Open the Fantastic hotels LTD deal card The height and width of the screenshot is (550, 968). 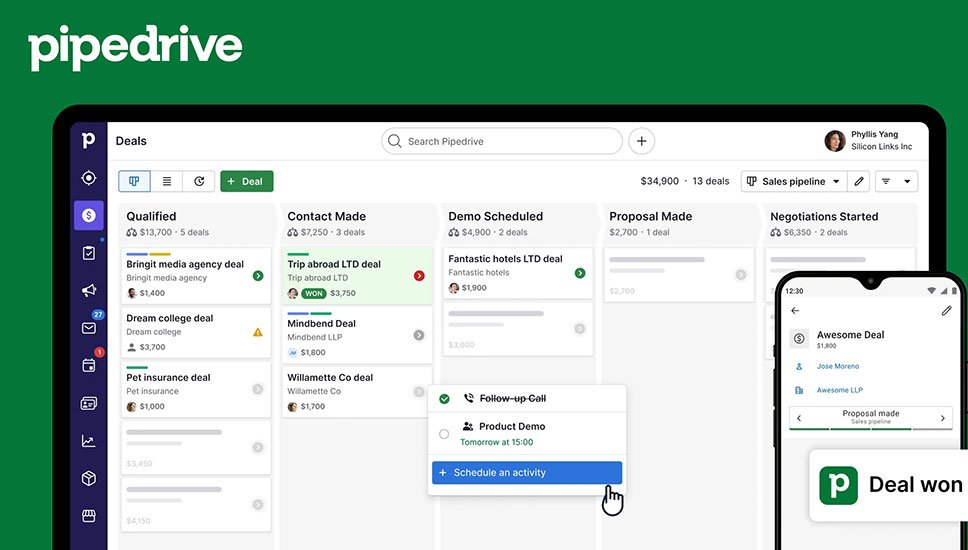[518, 273]
